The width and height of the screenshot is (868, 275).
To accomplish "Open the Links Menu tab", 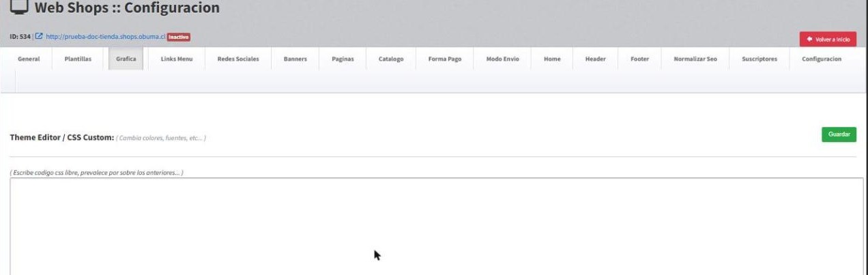I will point(177,59).
